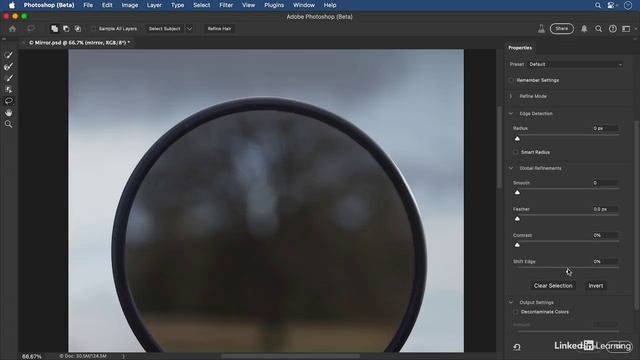Open the File menu
Image resolution: width=640 pixels, height=360 pixels.
(88, 5)
